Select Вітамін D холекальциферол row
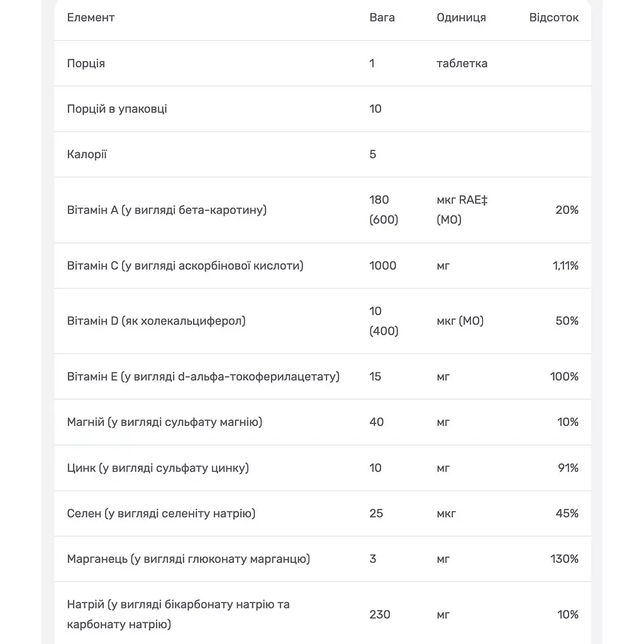 (323, 321)
